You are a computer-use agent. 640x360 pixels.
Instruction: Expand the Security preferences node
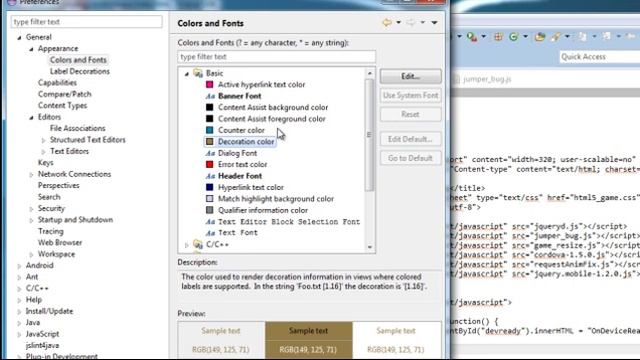pyautogui.click(x=31, y=209)
